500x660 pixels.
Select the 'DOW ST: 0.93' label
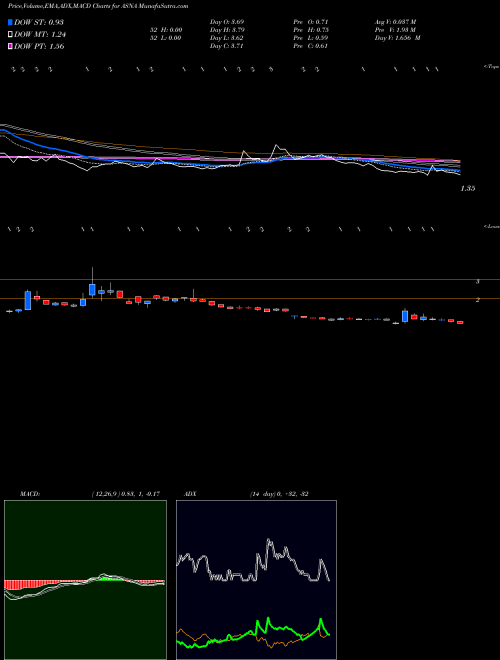pyautogui.click(x=39, y=22)
